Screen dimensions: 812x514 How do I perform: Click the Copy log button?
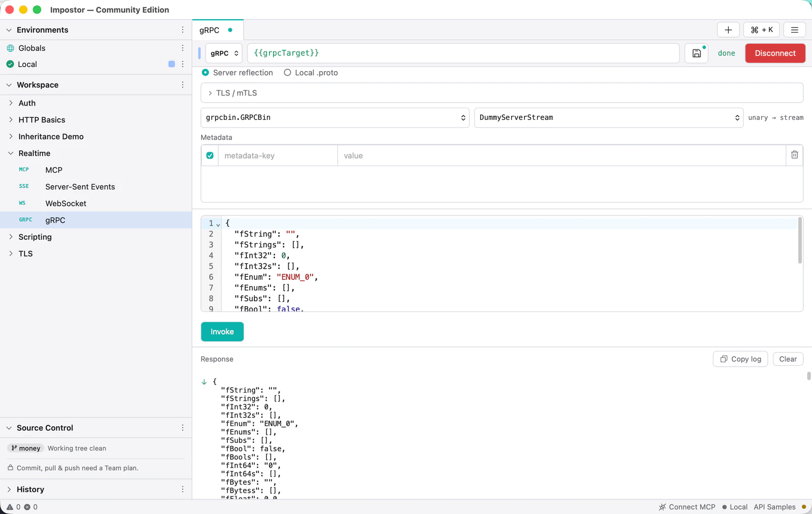click(x=740, y=359)
